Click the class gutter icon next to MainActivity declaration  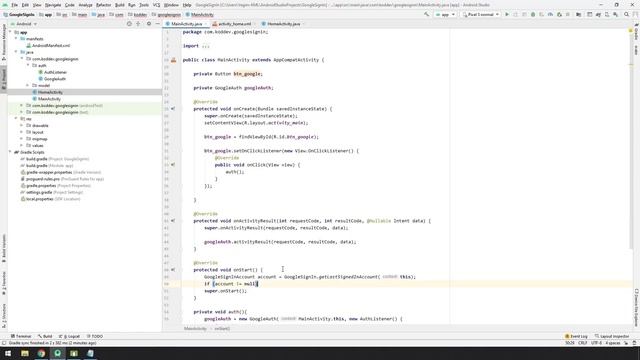(x=173, y=60)
